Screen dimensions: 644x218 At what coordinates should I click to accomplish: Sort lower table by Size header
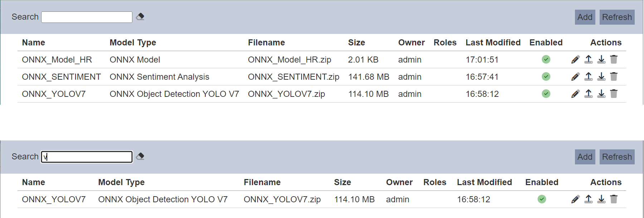click(343, 182)
